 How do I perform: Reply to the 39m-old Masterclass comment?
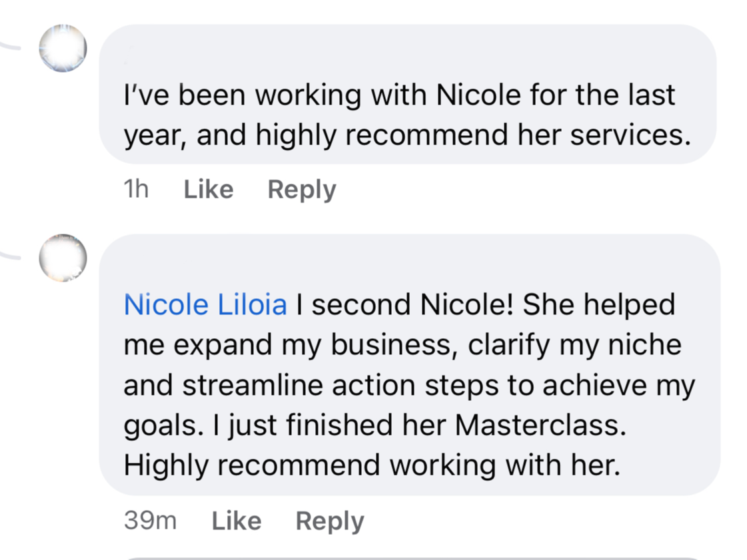330,521
